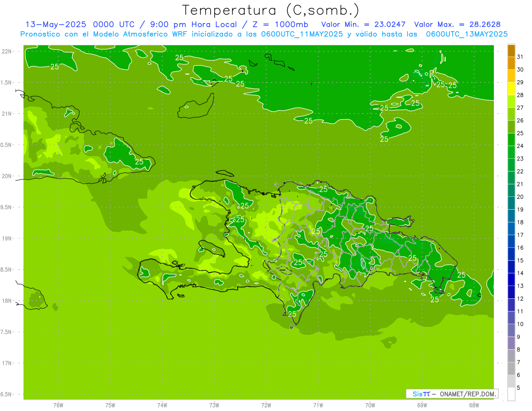Pick the green color bar swatch between 24 and 25
The height and width of the screenshot is (411, 532).
(511, 140)
